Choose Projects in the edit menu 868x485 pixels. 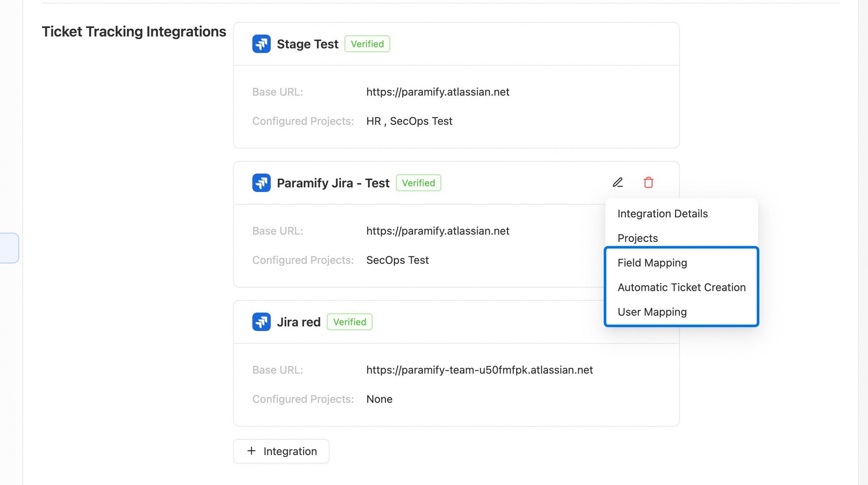click(x=681, y=238)
